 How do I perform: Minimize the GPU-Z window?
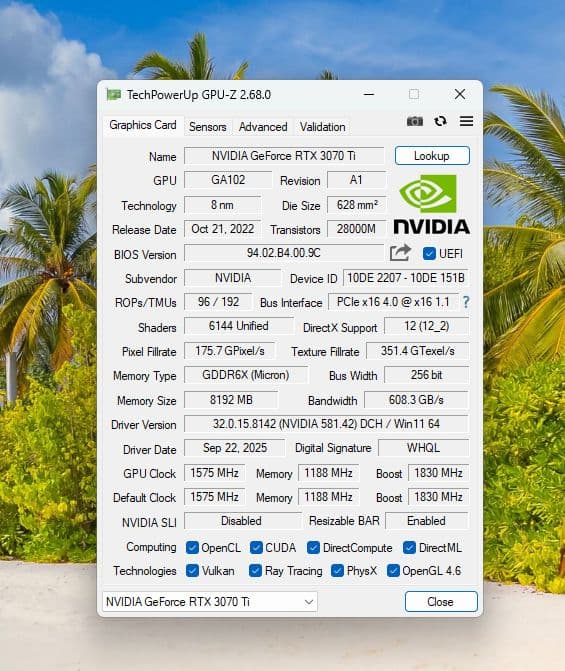click(369, 95)
